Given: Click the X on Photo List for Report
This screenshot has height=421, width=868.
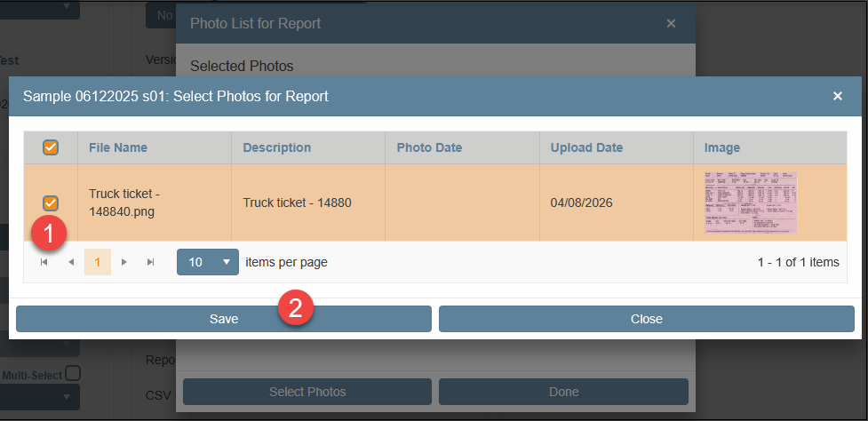Looking at the screenshot, I should 671,23.
